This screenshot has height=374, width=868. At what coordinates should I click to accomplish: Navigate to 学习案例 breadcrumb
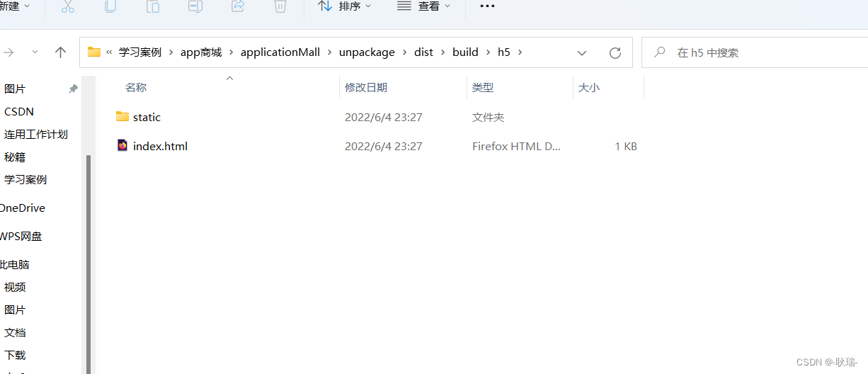click(140, 52)
